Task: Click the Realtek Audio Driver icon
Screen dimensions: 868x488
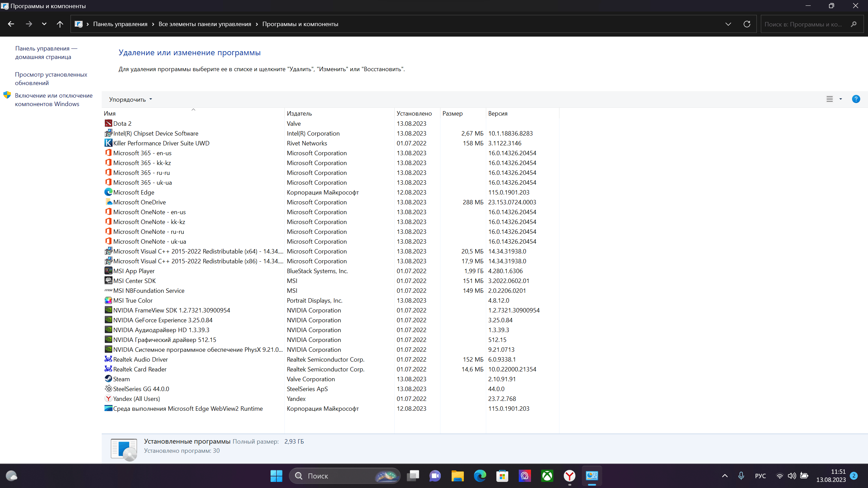Action: (x=108, y=359)
